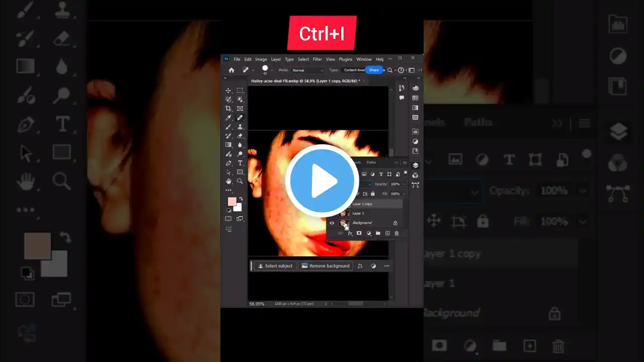Click Remove background button

[x=326, y=266]
